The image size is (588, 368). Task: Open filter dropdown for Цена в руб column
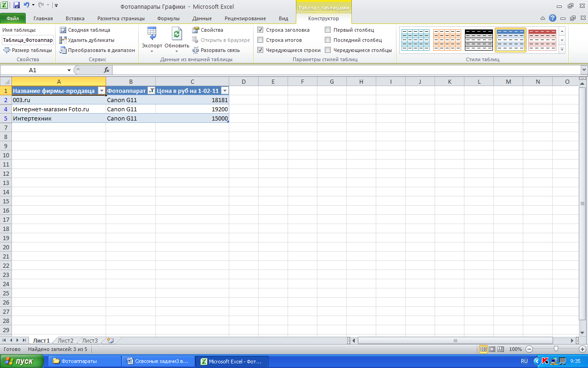coord(225,91)
